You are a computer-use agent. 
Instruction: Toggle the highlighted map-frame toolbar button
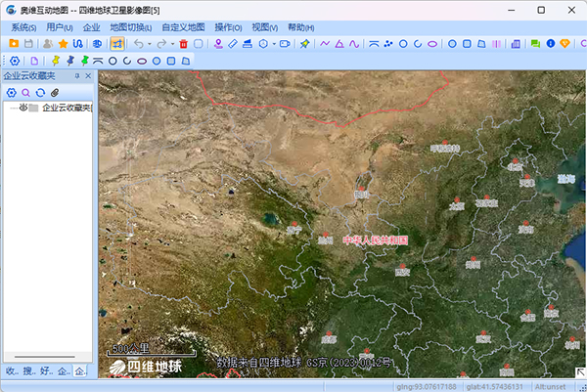[x=116, y=44]
